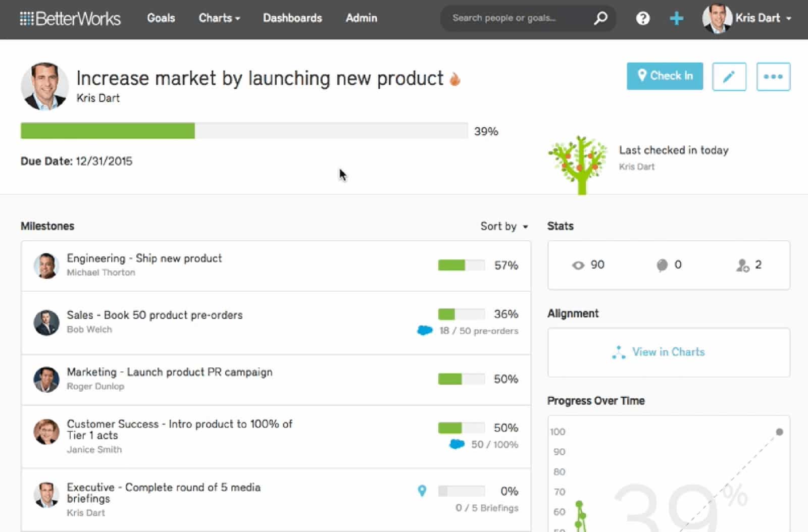Open the Dashboards menu item
The width and height of the screenshot is (808, 532).
pyautogui.click(x=292, y=18)
